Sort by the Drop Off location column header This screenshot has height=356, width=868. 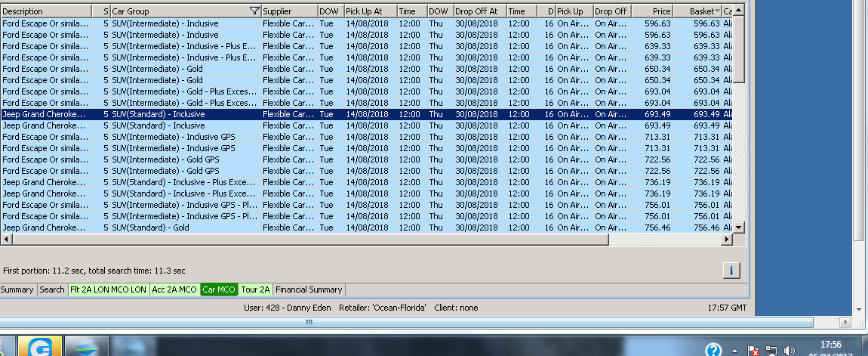point(612,11)
